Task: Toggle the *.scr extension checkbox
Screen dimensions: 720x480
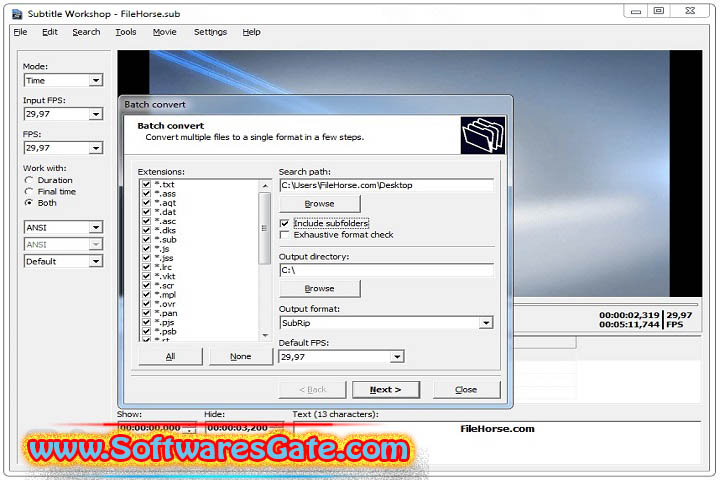Action: click(x=146, y=285)
